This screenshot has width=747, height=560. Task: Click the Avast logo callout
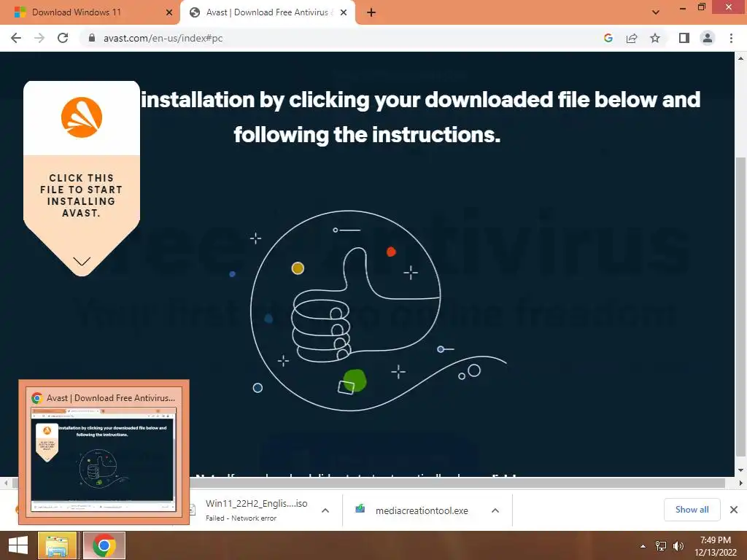pyautogui.click(x=82, y=117)
